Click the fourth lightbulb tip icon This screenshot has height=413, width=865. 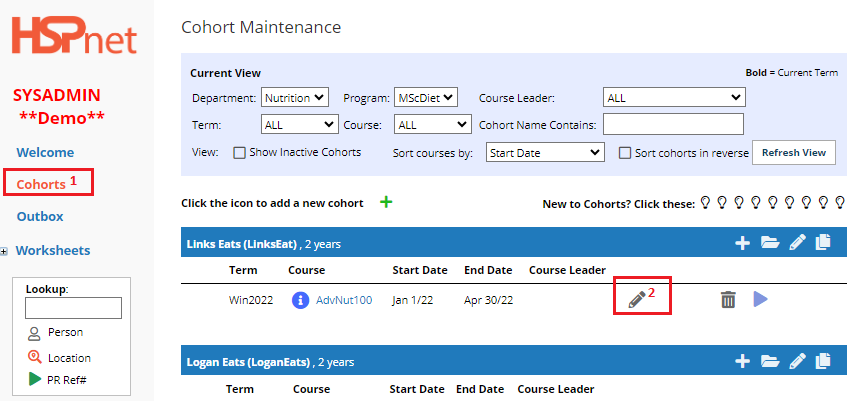click(755, 202)
